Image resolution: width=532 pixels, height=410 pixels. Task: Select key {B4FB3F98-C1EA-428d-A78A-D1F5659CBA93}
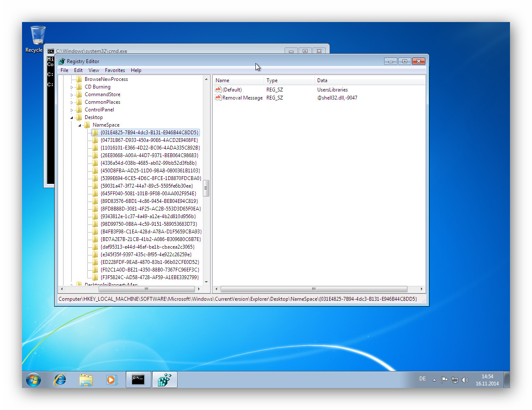coord(151,232)
